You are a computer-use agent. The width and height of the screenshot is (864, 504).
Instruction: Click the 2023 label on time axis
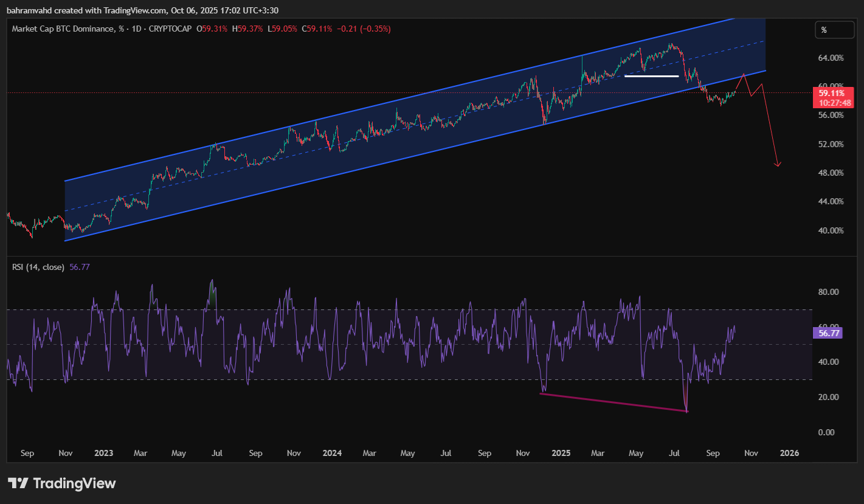tap(103, 453)
